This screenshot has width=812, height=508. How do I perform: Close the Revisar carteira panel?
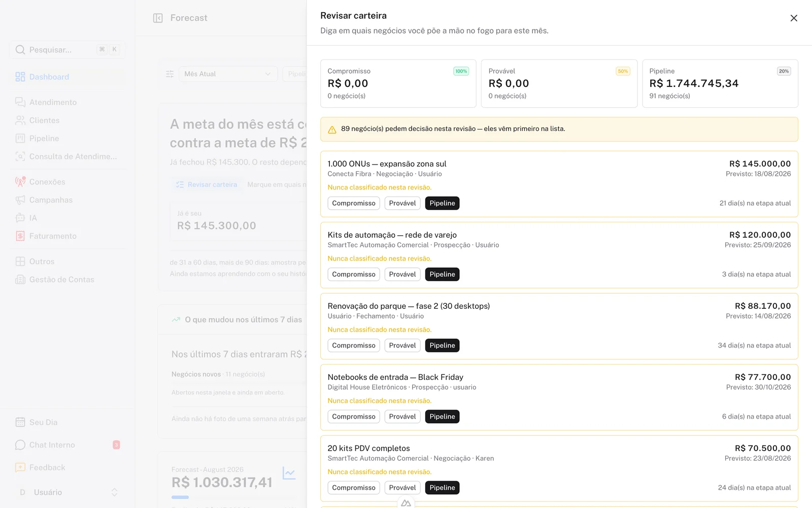tap(794, 18)
